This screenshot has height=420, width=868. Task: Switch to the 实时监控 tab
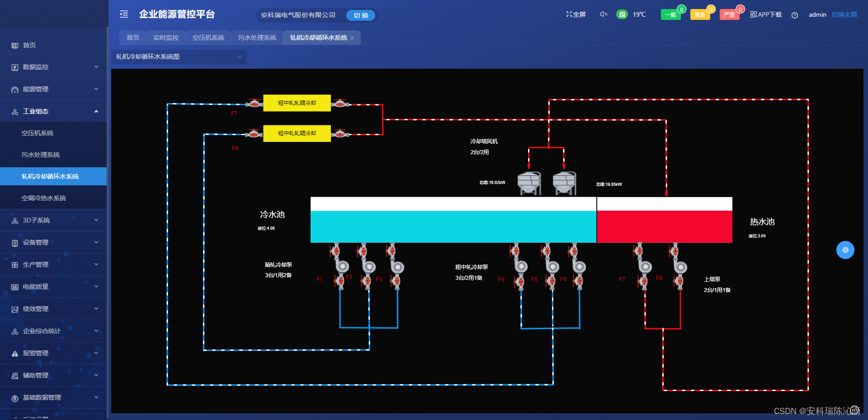click(166, 38)
